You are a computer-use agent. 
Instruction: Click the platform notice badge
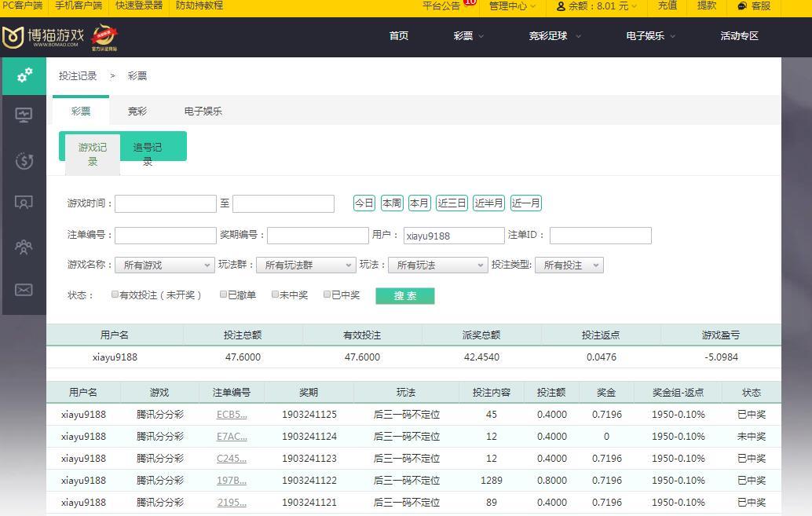coord(470,2)
